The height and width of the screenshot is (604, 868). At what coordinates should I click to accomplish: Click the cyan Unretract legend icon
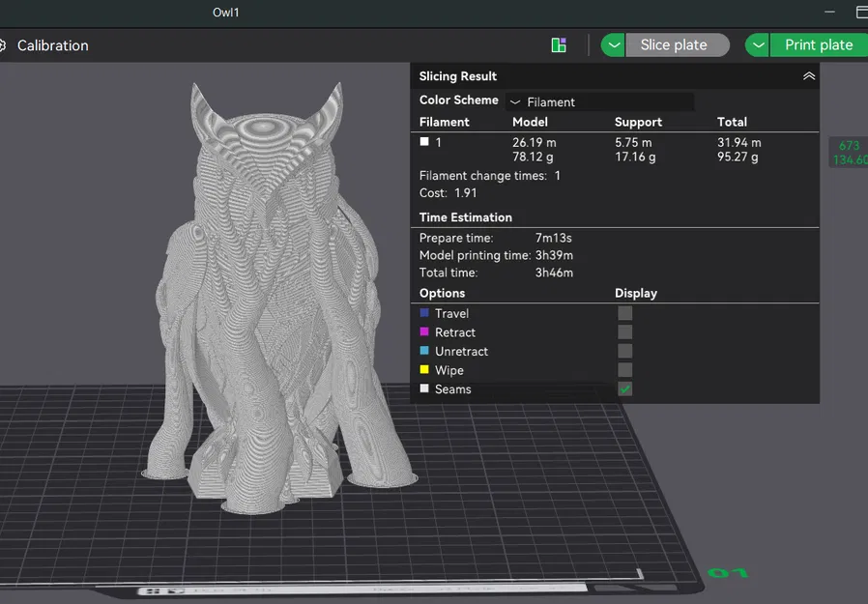(x=424, y=351)
